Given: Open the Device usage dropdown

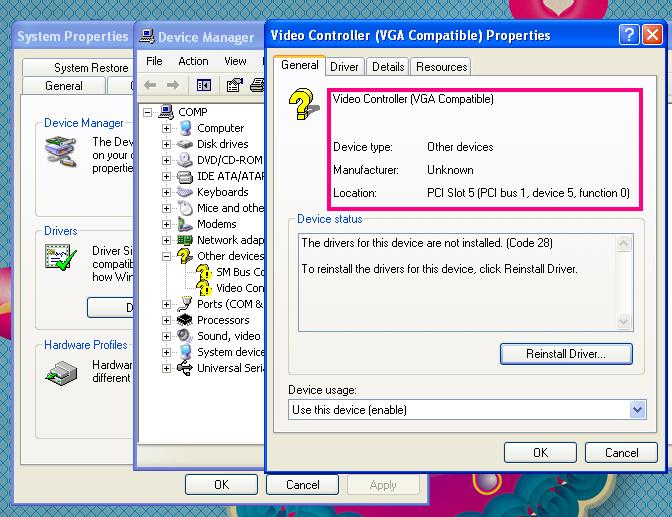Looking at the screenshot, I should (x=637, y=410).
